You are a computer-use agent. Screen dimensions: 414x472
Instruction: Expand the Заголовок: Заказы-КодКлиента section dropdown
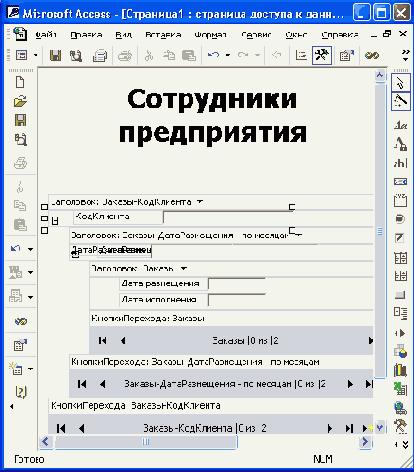tap(200, 202)
